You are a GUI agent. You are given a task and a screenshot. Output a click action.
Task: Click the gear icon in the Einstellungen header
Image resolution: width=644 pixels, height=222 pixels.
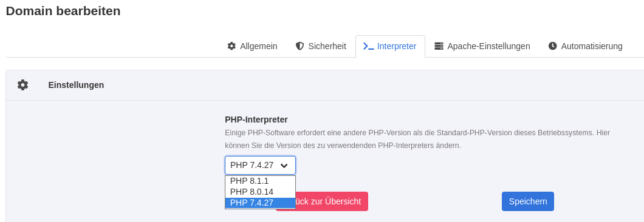[x=23, y=85]
